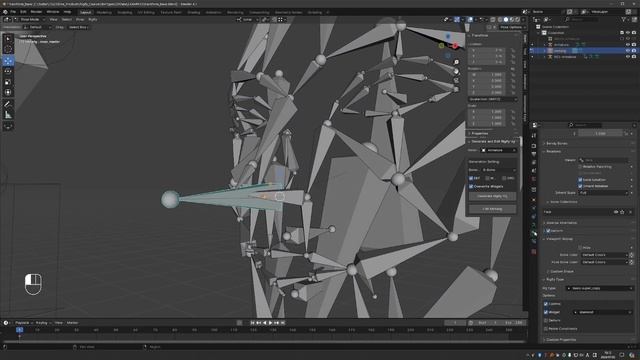Click the zoom magnifier navigation gizmo

(456, 62)
